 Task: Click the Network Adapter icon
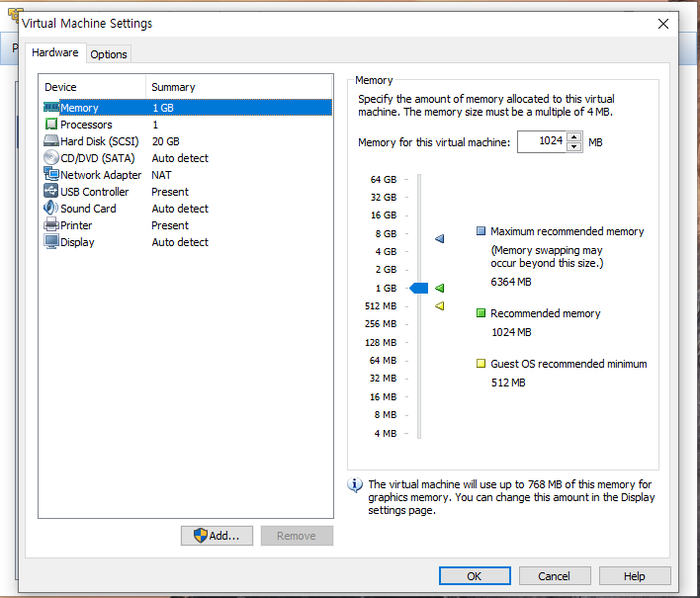pyautogui.click(x=51, y=174)
